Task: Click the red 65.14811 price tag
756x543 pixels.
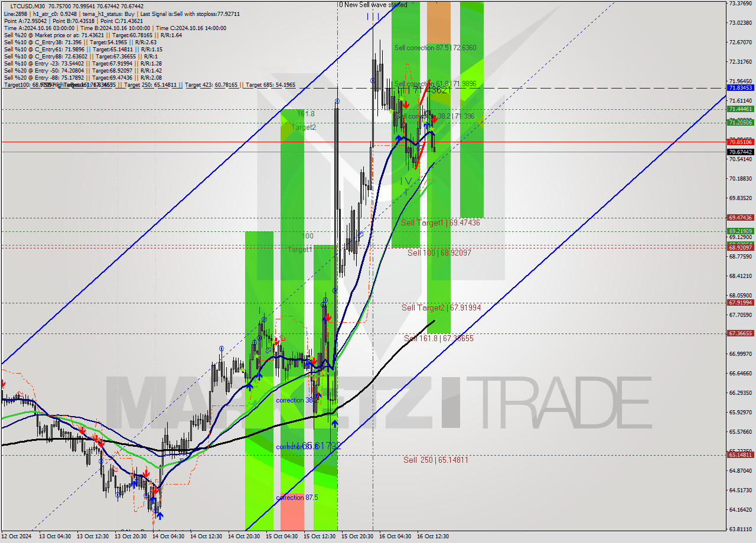Action: (x=740, y=455)
